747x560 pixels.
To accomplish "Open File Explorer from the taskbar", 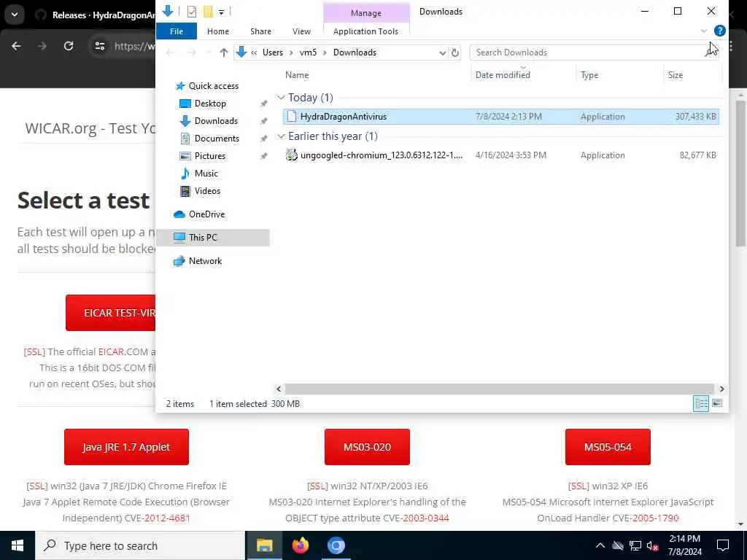I will coord(264,545).
